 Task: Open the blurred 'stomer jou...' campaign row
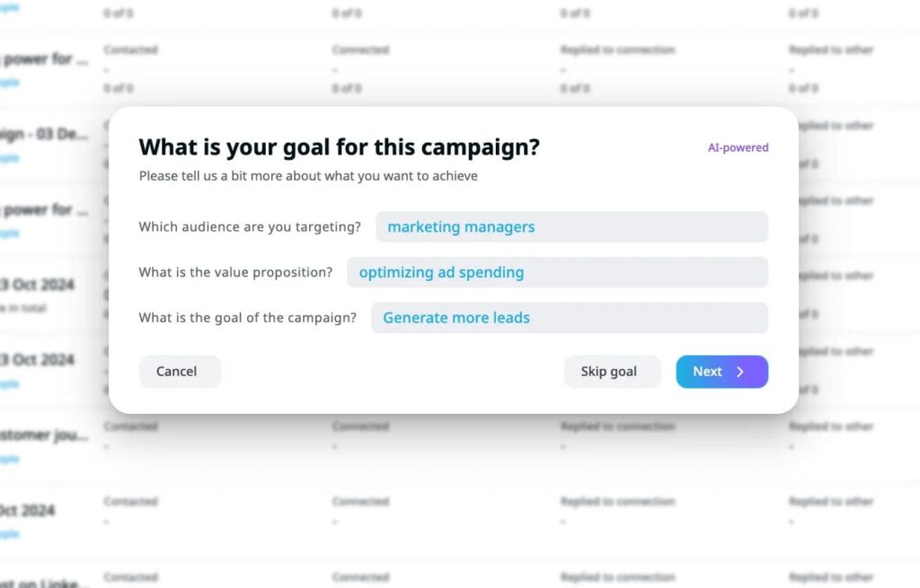click(x=43, y=435)
